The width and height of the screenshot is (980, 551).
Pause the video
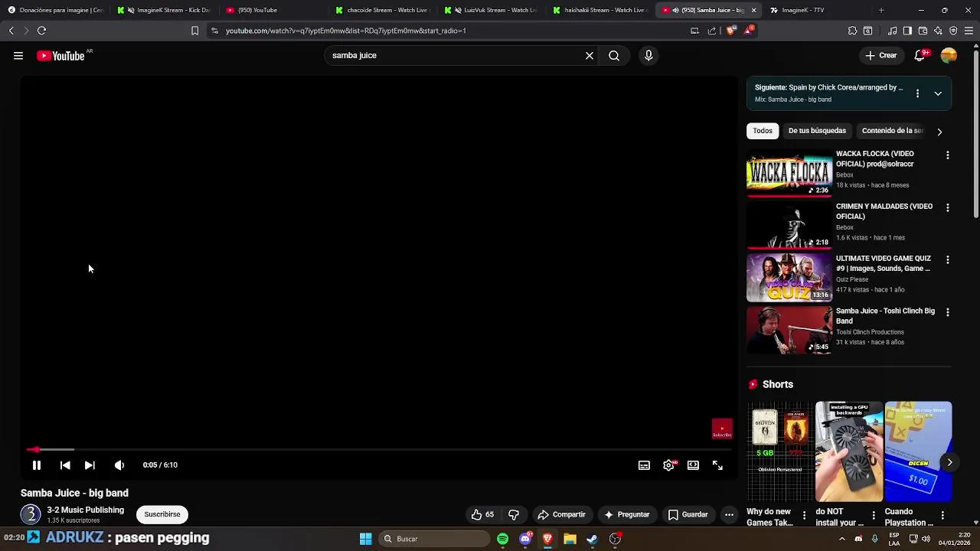click(x=36, y=465)
